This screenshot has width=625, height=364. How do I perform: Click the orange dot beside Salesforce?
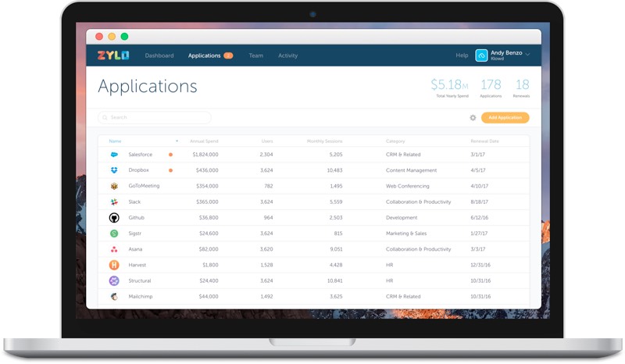pyautogui.click(x=170, y=155)
